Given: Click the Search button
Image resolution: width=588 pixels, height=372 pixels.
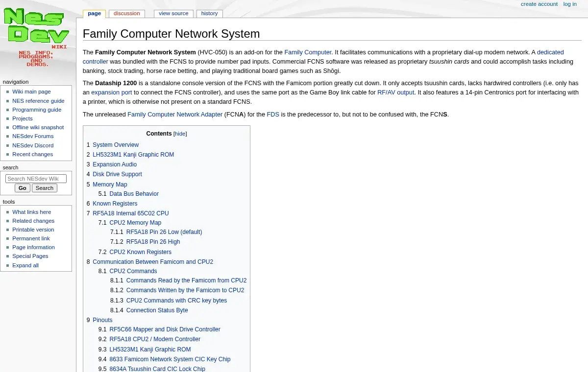Looking at the screenshot, I should pos(45,188).
